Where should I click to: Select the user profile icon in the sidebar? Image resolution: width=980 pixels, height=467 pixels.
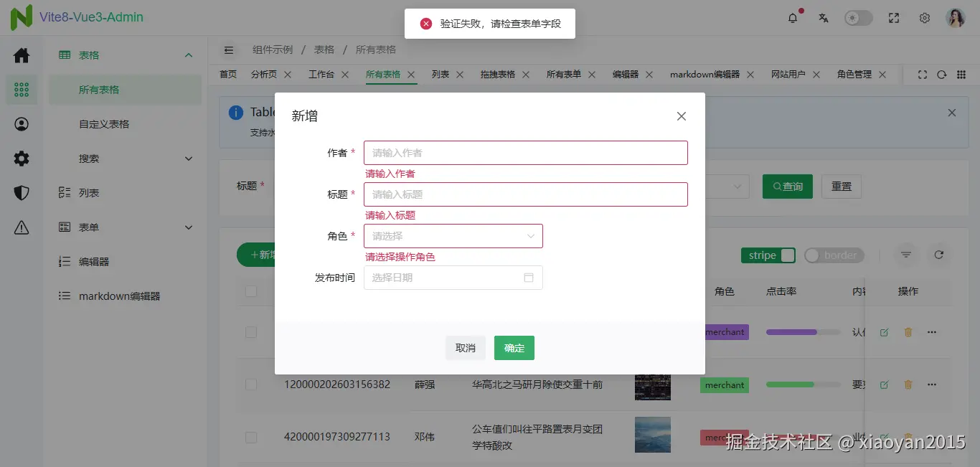click(x=22, y=124)
